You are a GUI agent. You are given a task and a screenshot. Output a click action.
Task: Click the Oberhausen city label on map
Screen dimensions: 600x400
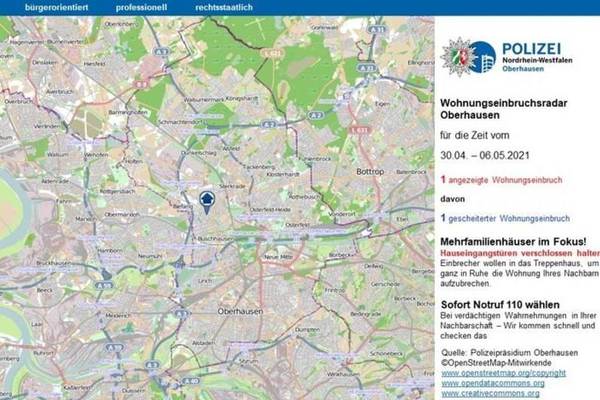click(240, 312)
